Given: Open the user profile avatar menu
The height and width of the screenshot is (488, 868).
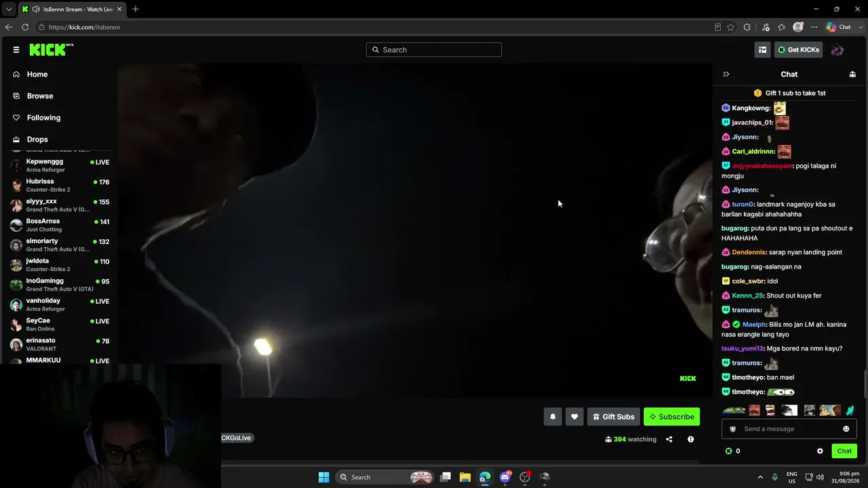Looking at the screenshot, I should 837,49.
